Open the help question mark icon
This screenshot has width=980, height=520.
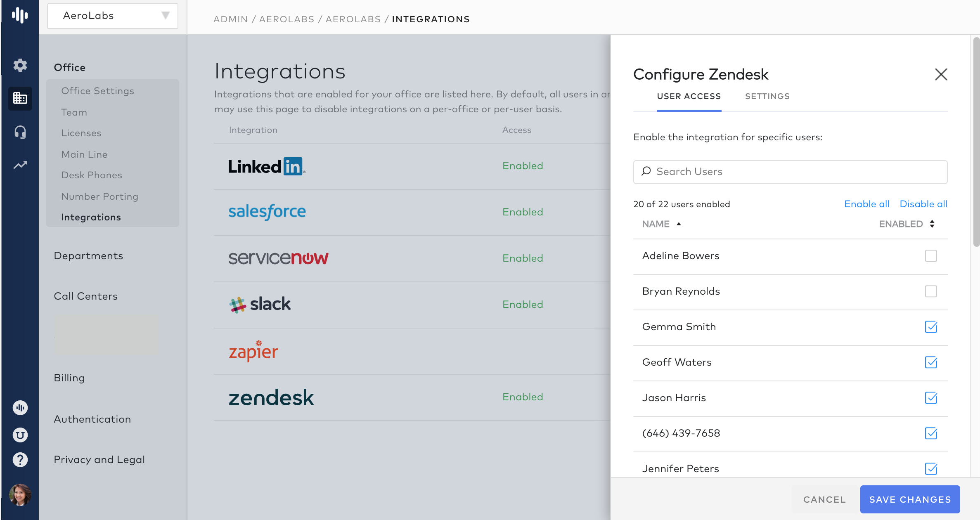(x=20, y=459)
